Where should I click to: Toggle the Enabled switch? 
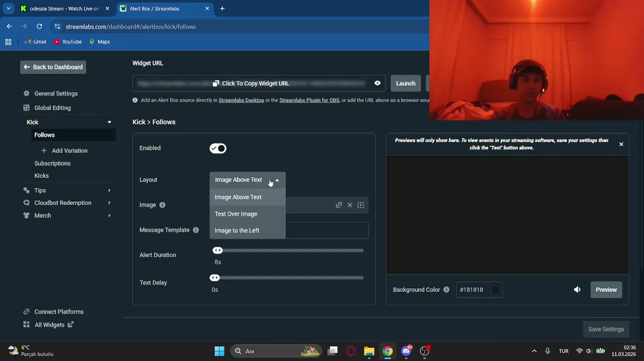(218, 148)
